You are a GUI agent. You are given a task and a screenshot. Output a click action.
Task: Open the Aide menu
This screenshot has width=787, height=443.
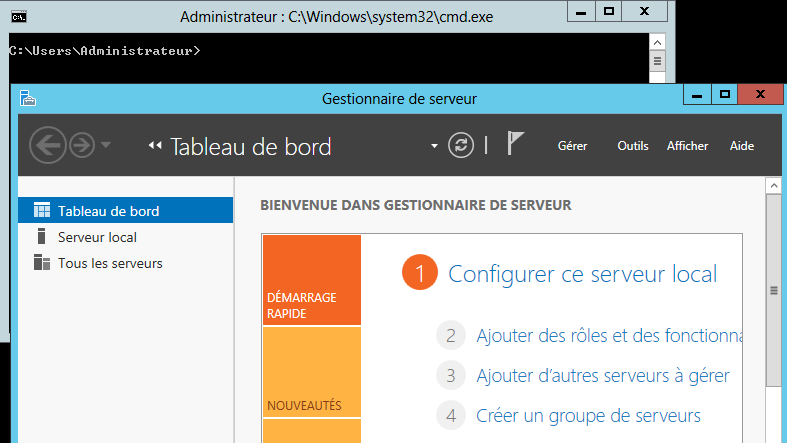point(742,146)
